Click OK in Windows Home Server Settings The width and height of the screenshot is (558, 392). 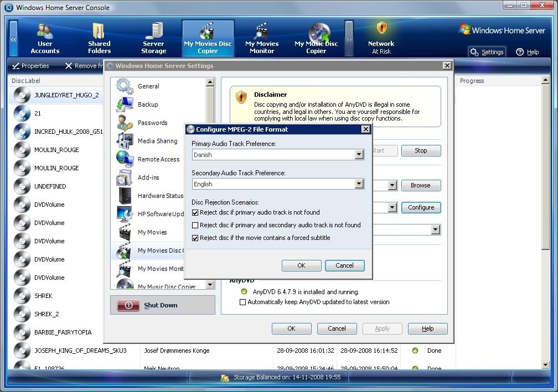[x=291, y=329]
